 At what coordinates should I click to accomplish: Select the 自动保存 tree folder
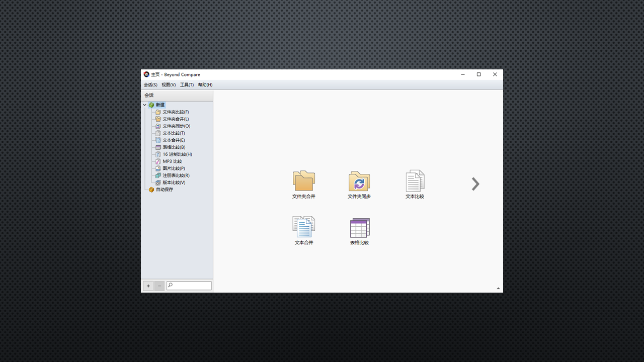point(164,190)
